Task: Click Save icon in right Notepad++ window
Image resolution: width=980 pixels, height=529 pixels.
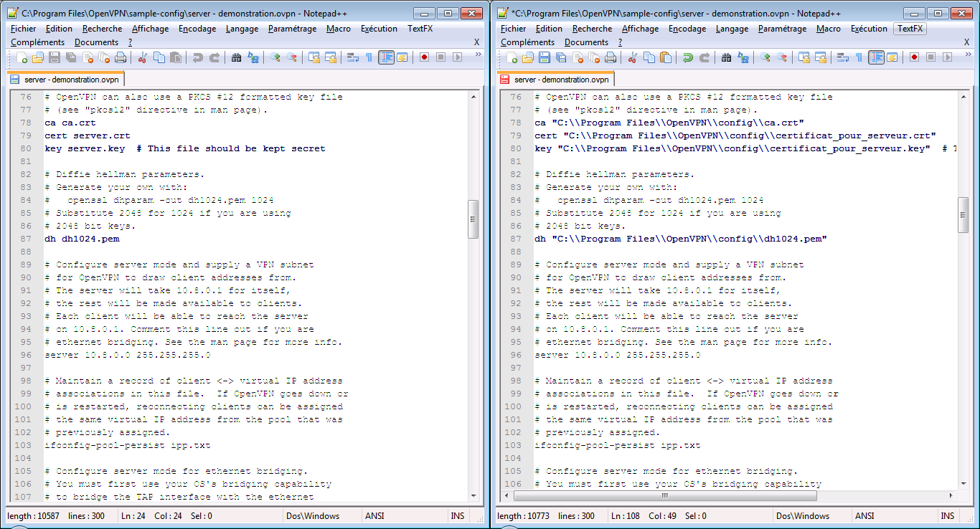Action: tap(544, 57)
